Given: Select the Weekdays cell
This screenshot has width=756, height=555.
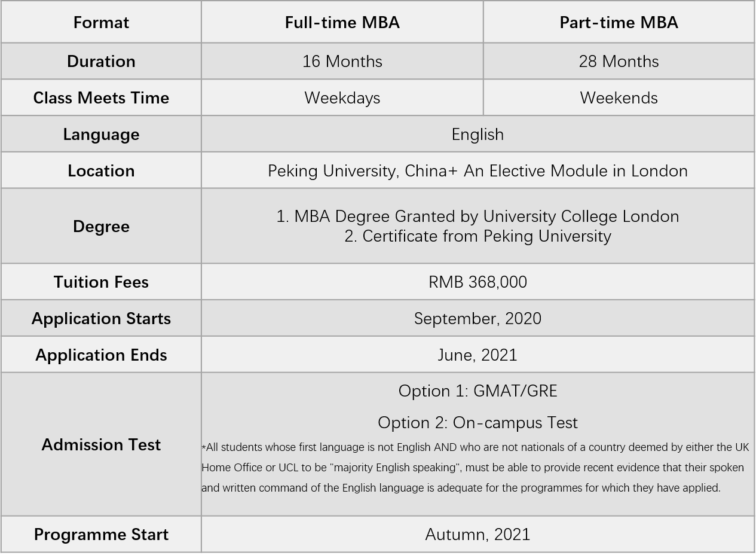Looking at the screenshot, I should pyautogui.click(x=342, y=98).
